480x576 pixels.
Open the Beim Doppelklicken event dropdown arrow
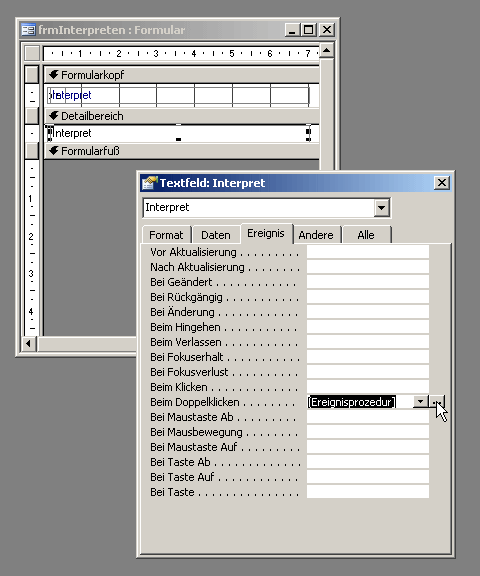(x=421, y=402)
